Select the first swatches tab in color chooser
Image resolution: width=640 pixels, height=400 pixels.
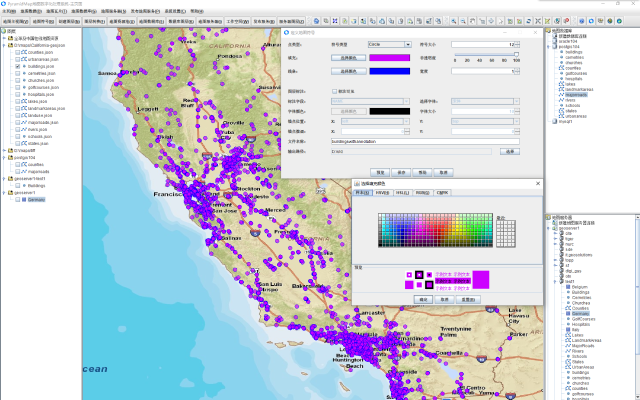coord(362,193)
